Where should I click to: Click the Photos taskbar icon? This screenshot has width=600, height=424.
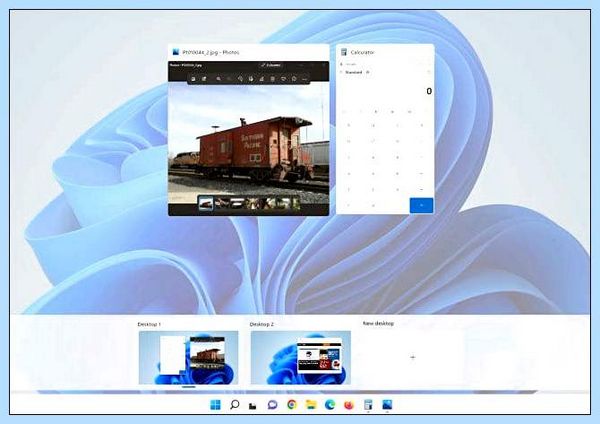pos(387,404)
